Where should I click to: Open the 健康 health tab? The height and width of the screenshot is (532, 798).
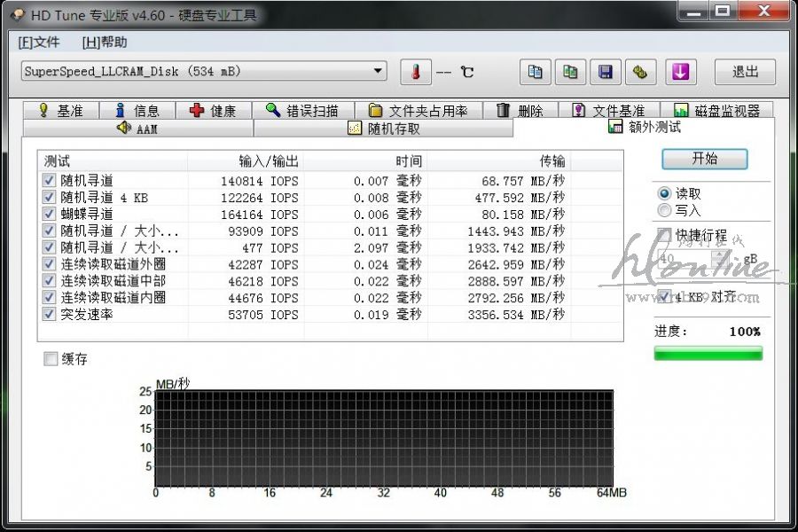click(213, 111)
